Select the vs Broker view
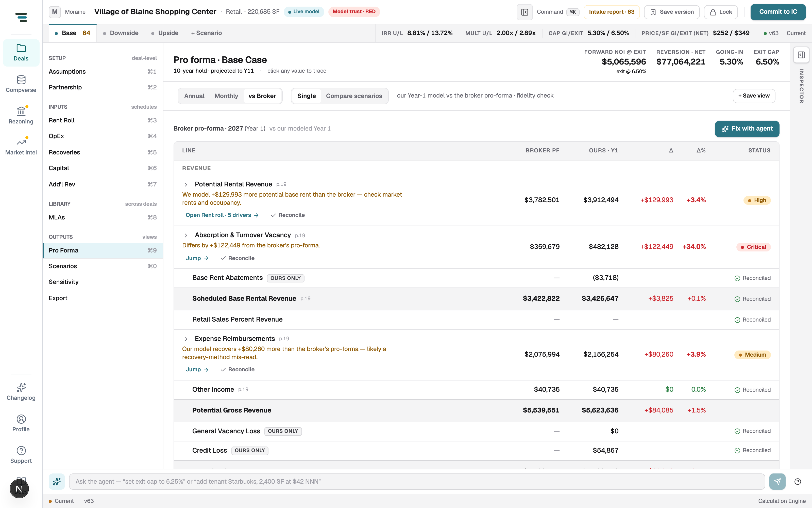The height and width of the screenshot is (508, 812). pos(262,96)
